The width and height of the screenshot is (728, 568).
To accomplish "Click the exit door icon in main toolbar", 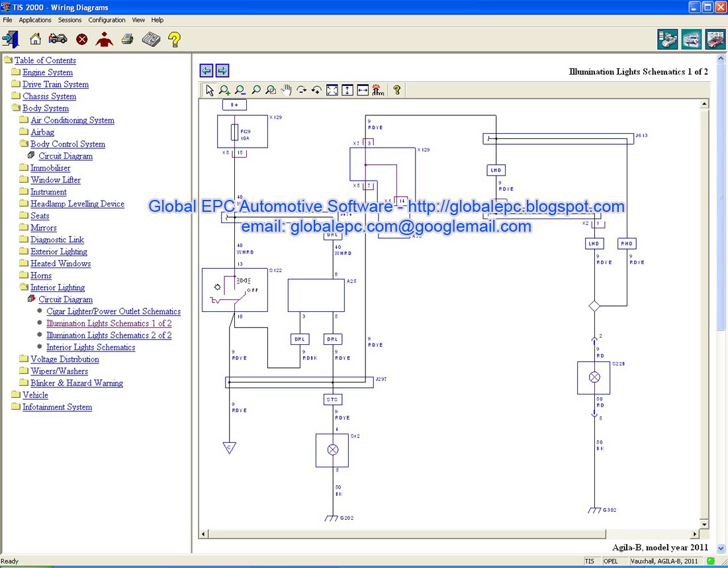I will click(x=10, y=40).
